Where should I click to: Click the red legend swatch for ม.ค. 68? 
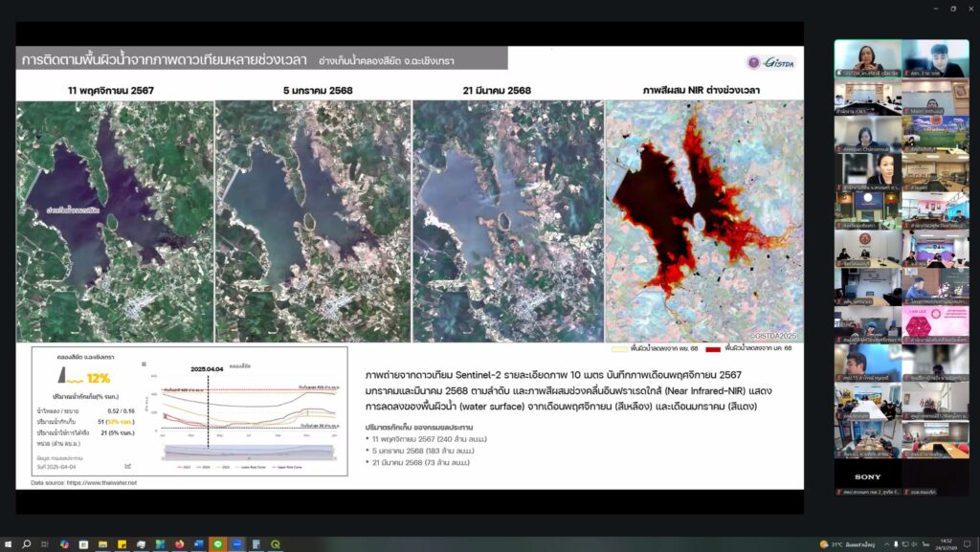coord(714,348)
